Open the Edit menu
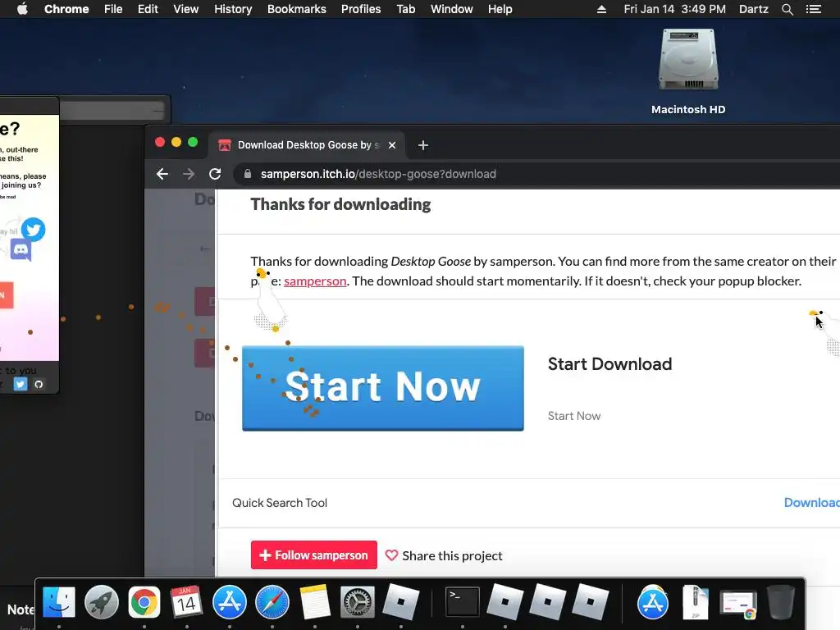Screen dimensions: 840x630 coord(148,9)
